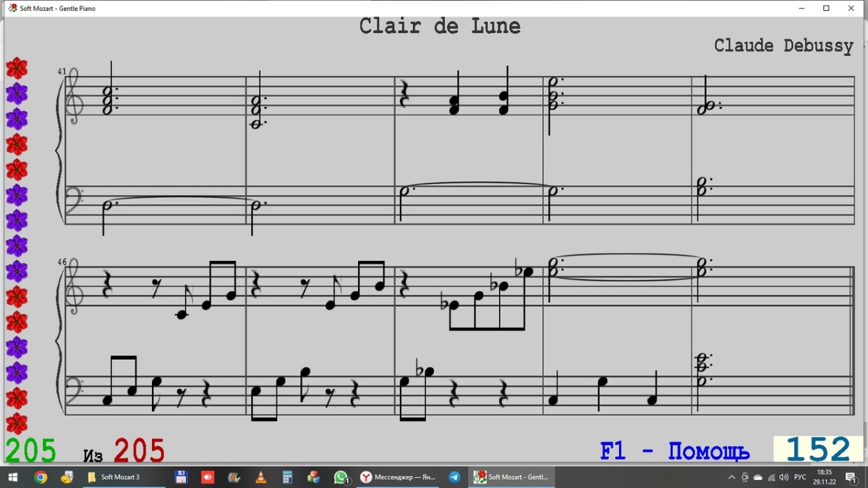This screenshot has width=868, height=488.
Task: Click the green 205 score counter
Action: tap(30, 451)
